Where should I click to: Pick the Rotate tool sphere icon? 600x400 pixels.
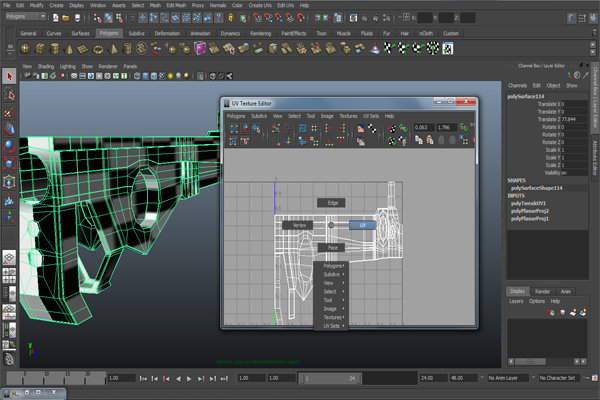9,147
